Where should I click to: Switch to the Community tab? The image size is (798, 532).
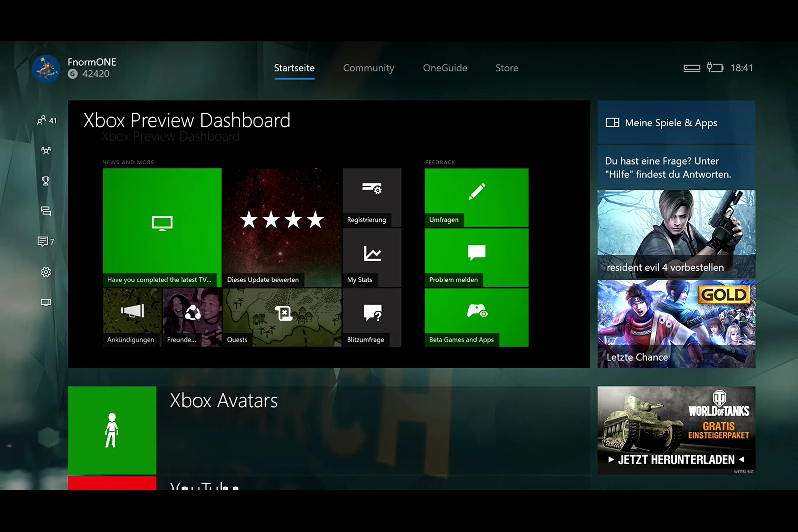[x=368, y=68]
